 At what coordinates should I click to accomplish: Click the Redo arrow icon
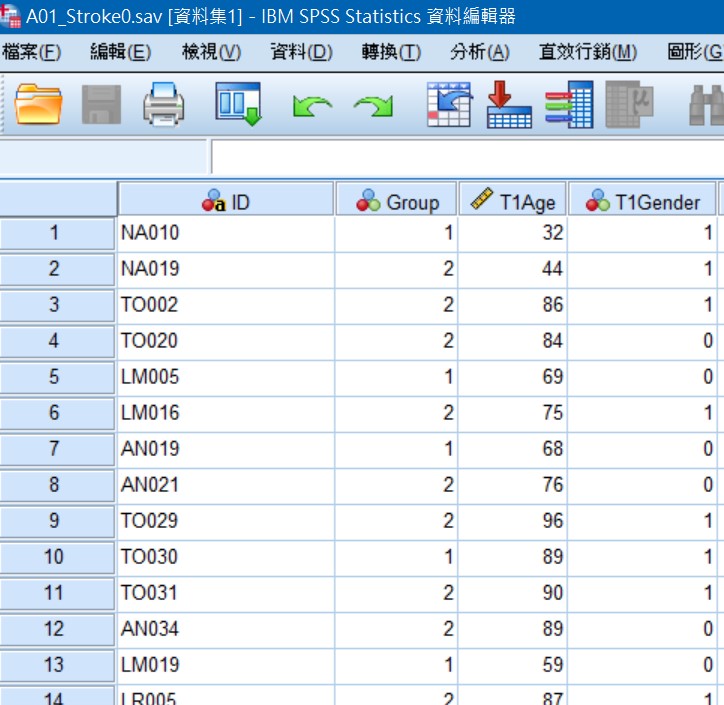pyautogui.click(x=372, y=105)
